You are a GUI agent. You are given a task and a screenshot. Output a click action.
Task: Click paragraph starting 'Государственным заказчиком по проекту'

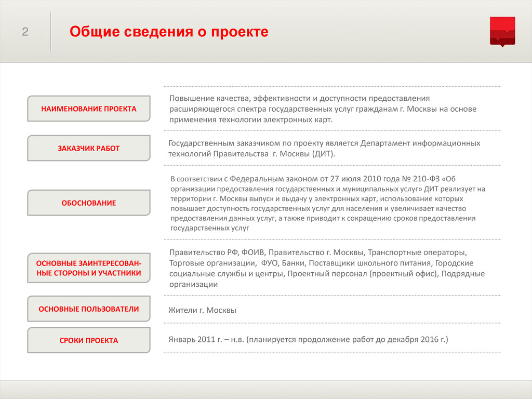pyautogui.click(x=324, y=148)
